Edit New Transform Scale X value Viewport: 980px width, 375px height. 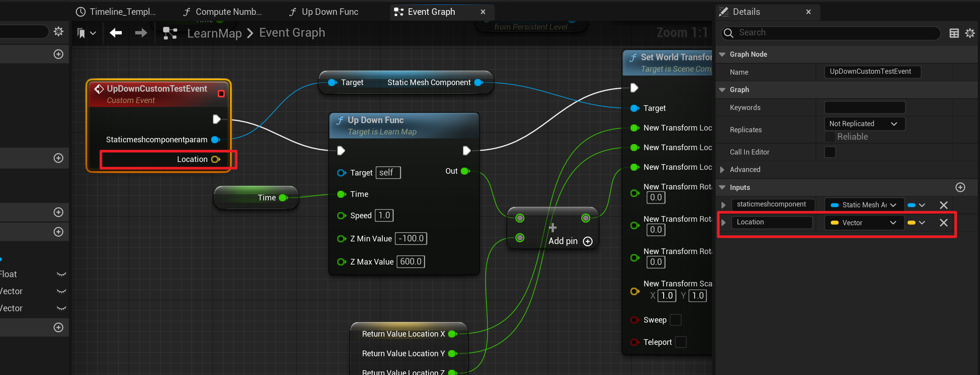click(667, 296)
